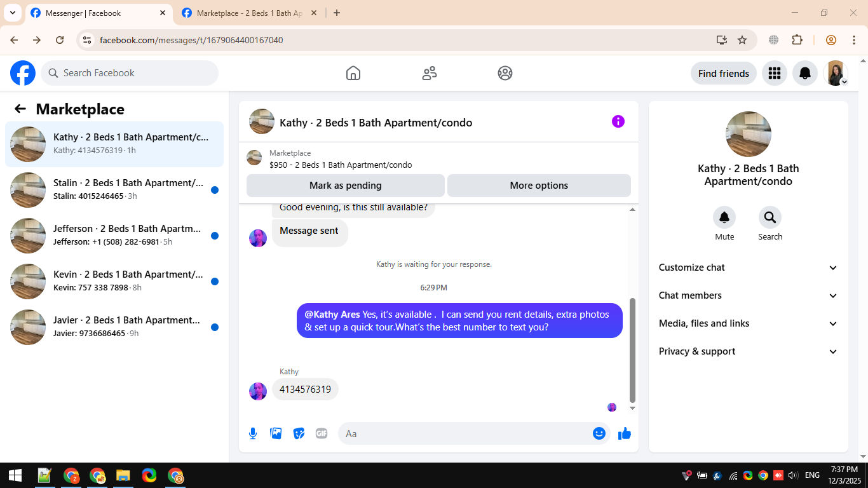
Task: Go to the Home feed icon
Action: click(x=353, y=73)
